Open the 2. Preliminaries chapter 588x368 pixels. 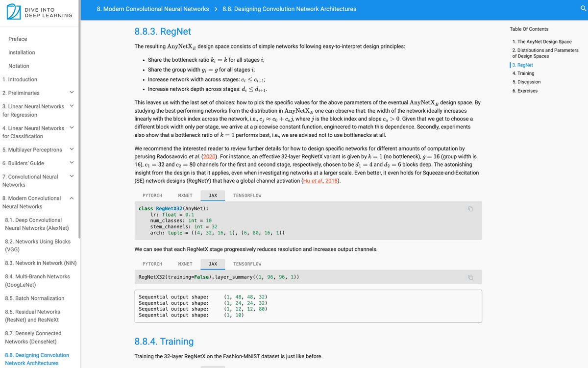(21, 93)
